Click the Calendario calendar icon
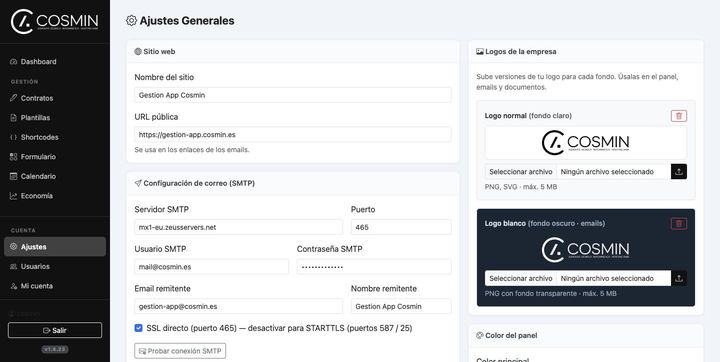The width and height of the screenshot is (720, 362). tap(13, 176)
